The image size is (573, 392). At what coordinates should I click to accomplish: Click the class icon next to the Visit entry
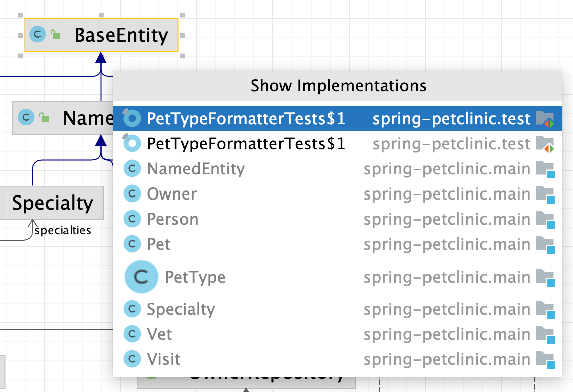[x=132, y=359]
